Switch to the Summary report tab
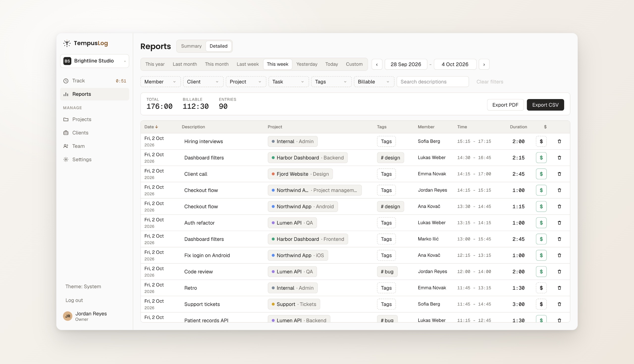Viewport: 634px width, 364px height. pyautogui.click(x=191, y=46)
